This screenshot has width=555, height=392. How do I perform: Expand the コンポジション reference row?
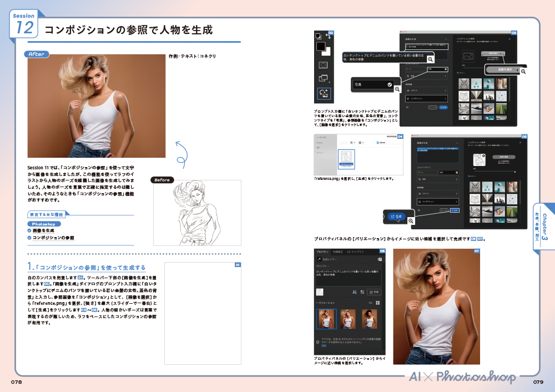coord(426,98)
